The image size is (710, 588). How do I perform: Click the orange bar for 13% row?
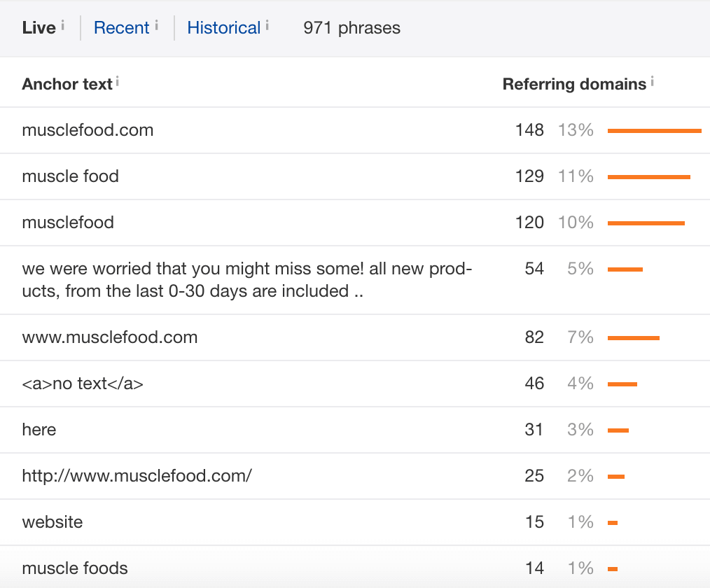click(654, 131)
